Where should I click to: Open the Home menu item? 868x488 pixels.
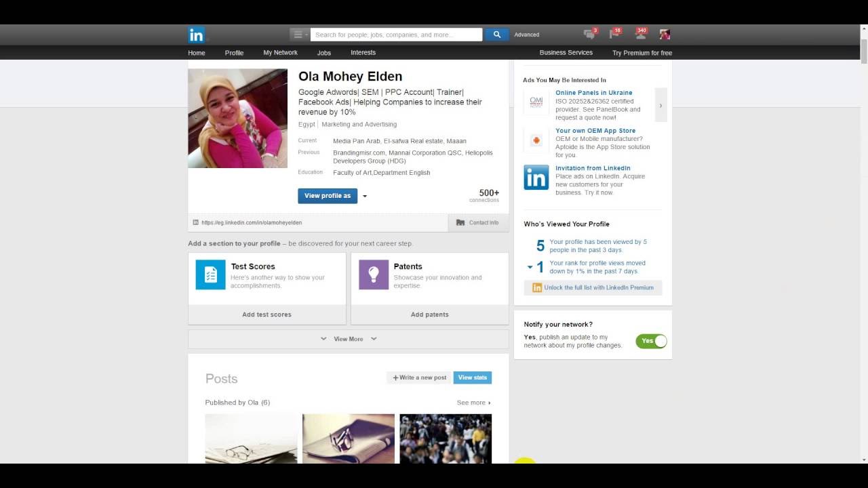coord(197,53)
